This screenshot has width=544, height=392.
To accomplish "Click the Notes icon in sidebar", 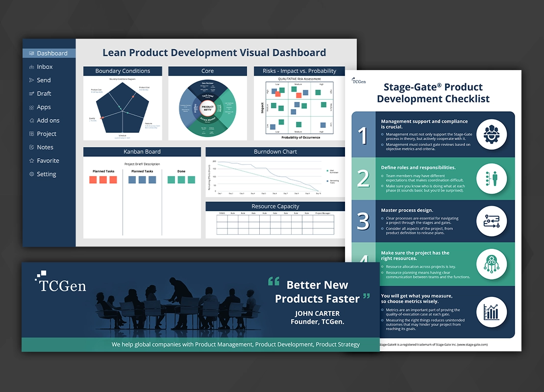I will tap(31, 147).
